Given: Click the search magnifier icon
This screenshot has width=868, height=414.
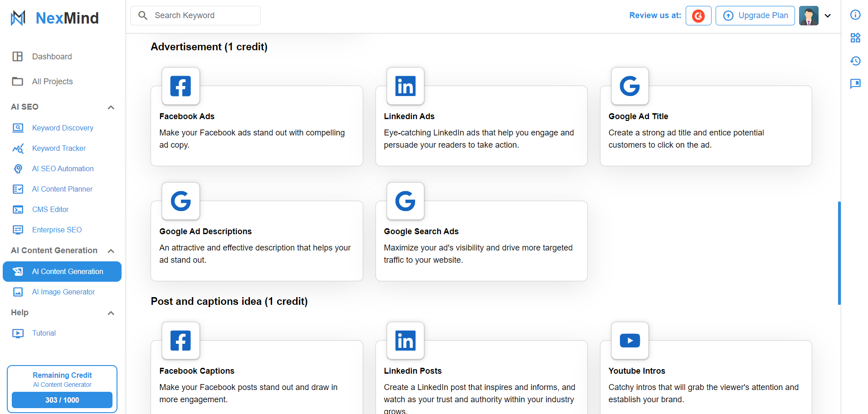Looking at the screenshot, I should coord(143,15).
